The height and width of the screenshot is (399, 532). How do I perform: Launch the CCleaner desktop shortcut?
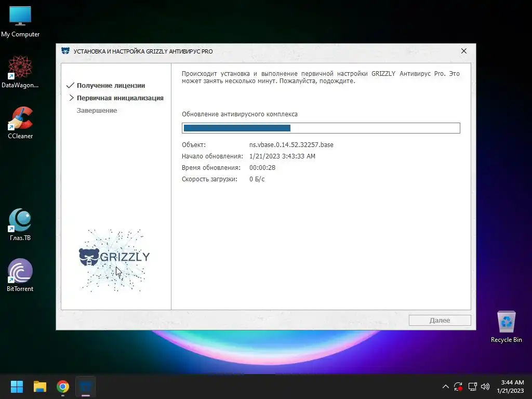(20, 123)
